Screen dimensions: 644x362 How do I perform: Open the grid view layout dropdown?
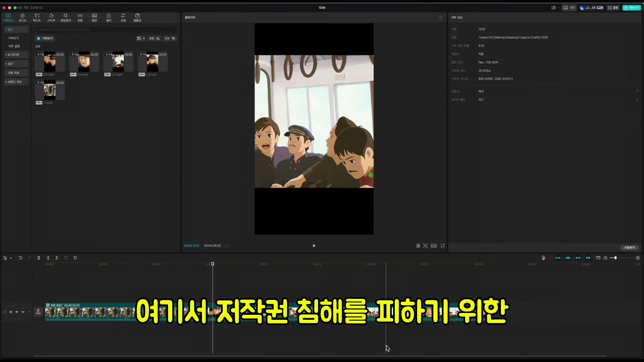pyautogui.click(x=141, y=38)
